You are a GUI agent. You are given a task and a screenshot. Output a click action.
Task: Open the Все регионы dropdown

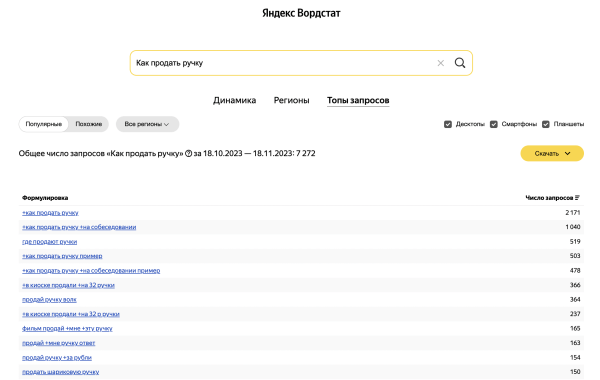147,124
